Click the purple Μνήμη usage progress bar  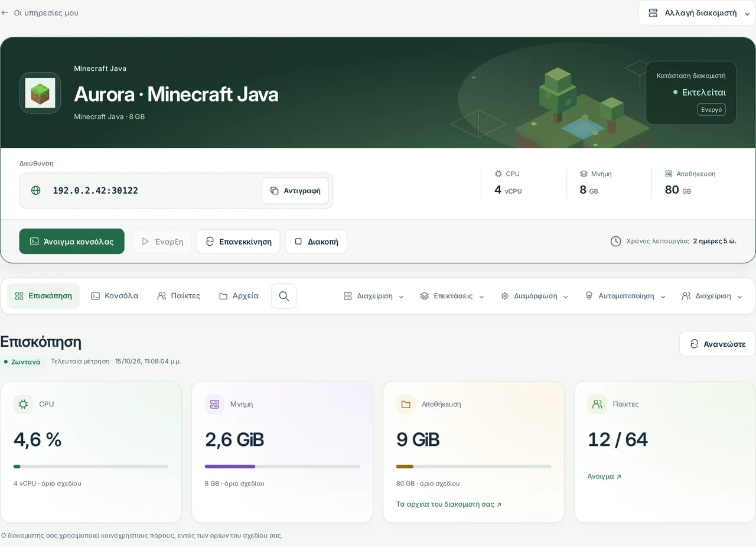tap(282, 467)
